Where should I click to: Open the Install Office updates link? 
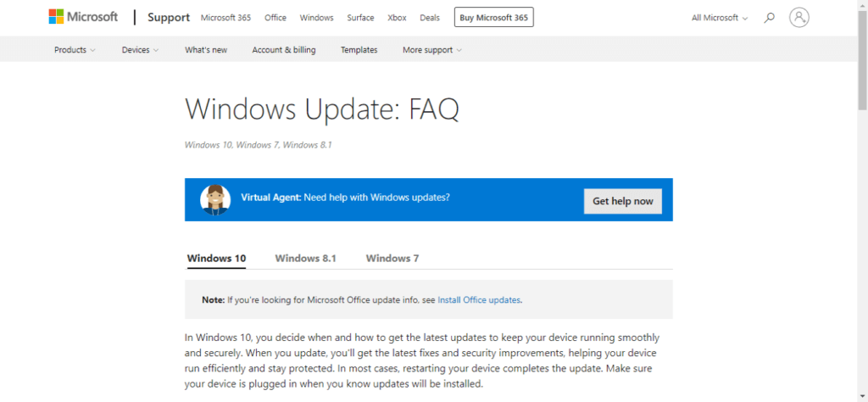(x=479, y=299)
